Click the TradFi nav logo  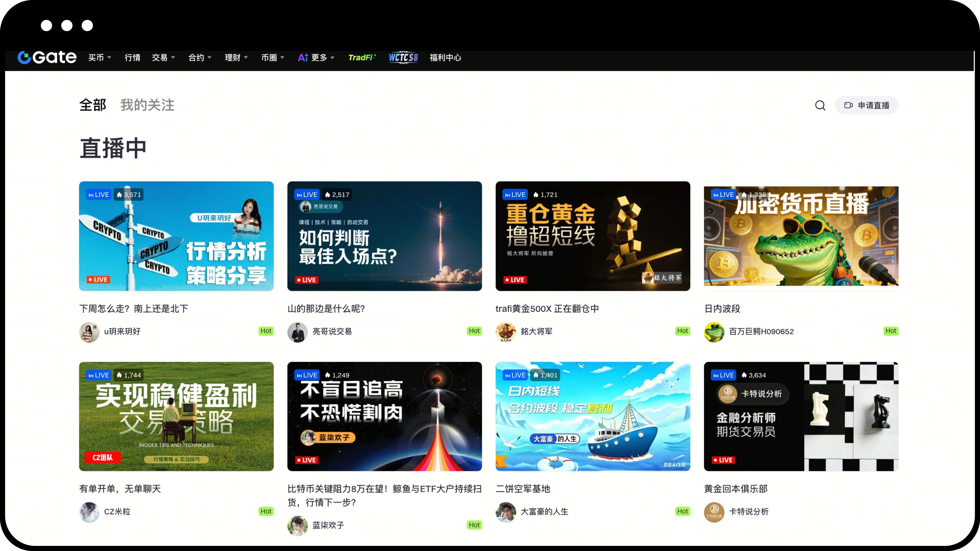pos(362,57)
